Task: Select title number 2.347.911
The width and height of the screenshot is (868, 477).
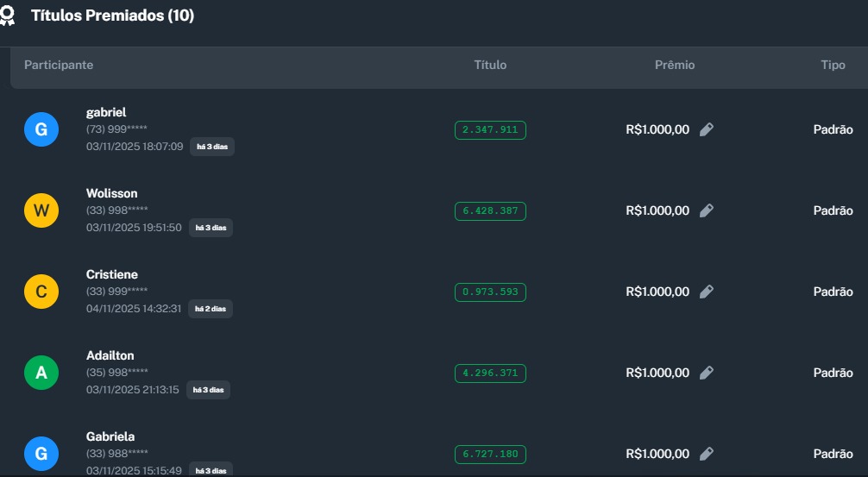Action: [490, 129]
